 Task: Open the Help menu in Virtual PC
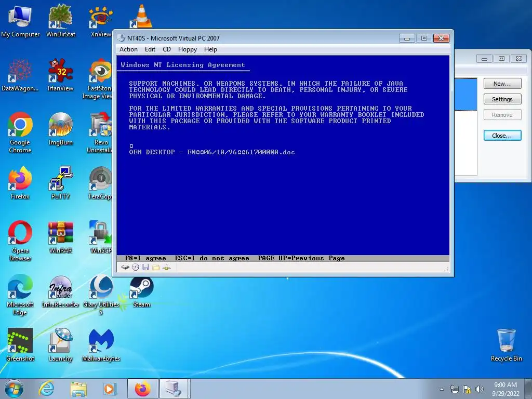click(x=210, y=49)
